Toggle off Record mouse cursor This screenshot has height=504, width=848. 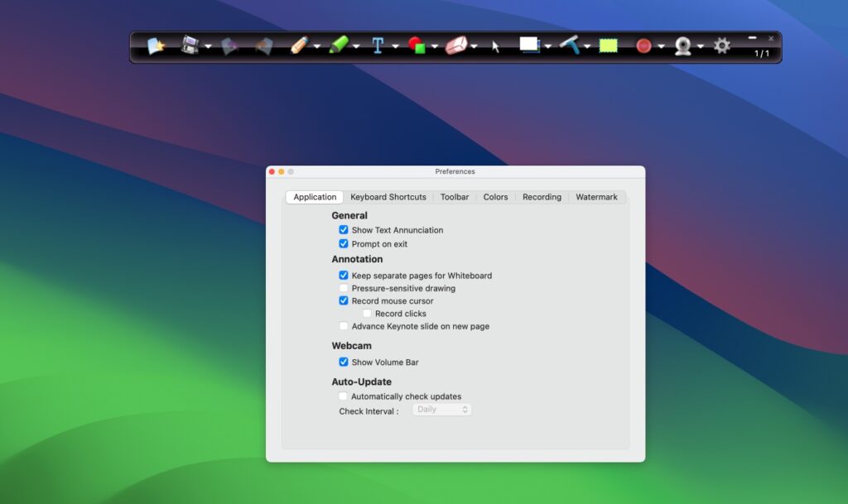point(344,300)
